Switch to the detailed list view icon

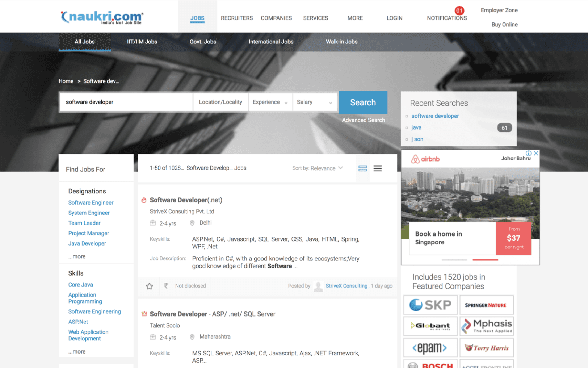click(x=362, y=168)
